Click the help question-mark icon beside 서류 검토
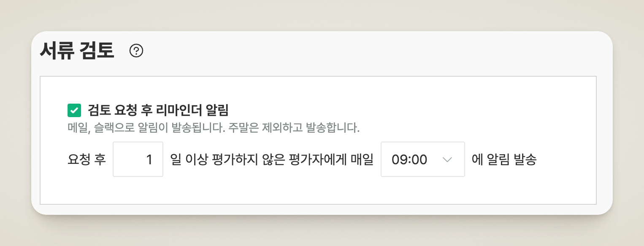 tap(136, 51)
